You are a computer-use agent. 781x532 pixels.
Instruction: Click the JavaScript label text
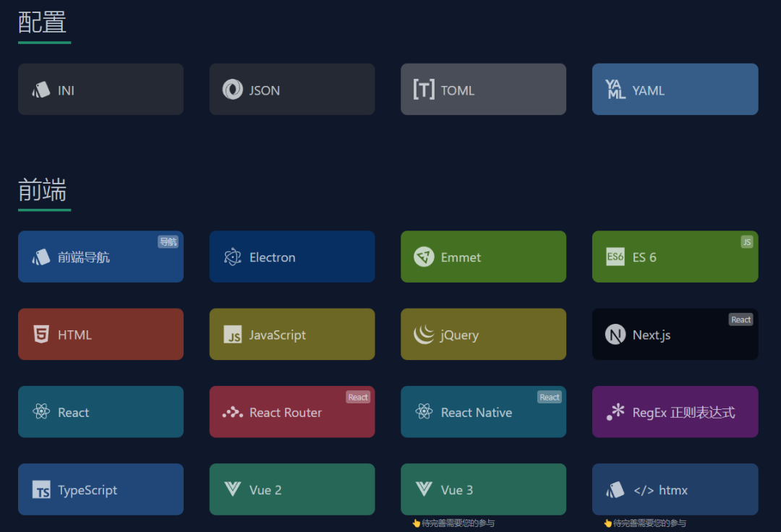pyautogui.click(x=278, y=335)
